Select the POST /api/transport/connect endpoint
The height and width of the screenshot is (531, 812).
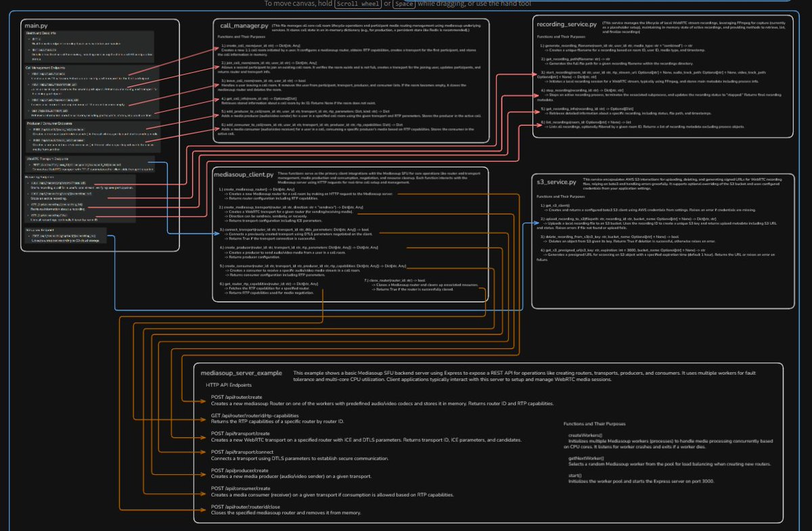242,452
